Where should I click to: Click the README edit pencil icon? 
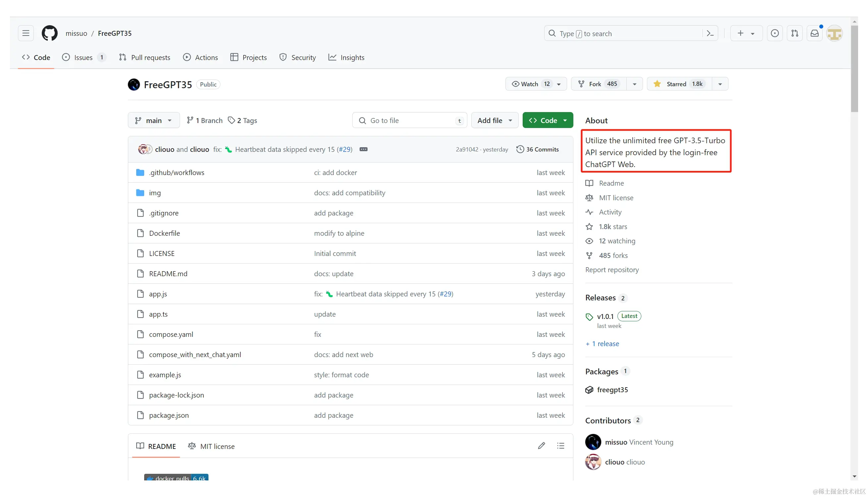tap(542, 446)
